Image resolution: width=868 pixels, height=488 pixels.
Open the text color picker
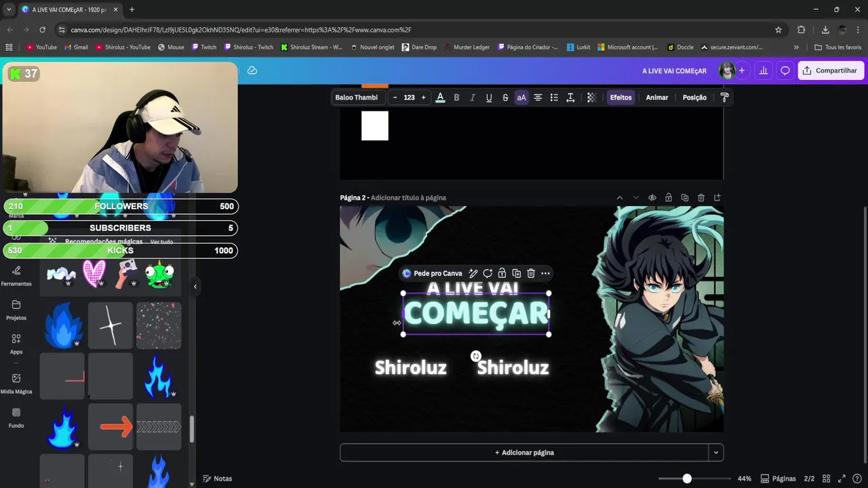(x=440, y=98)
